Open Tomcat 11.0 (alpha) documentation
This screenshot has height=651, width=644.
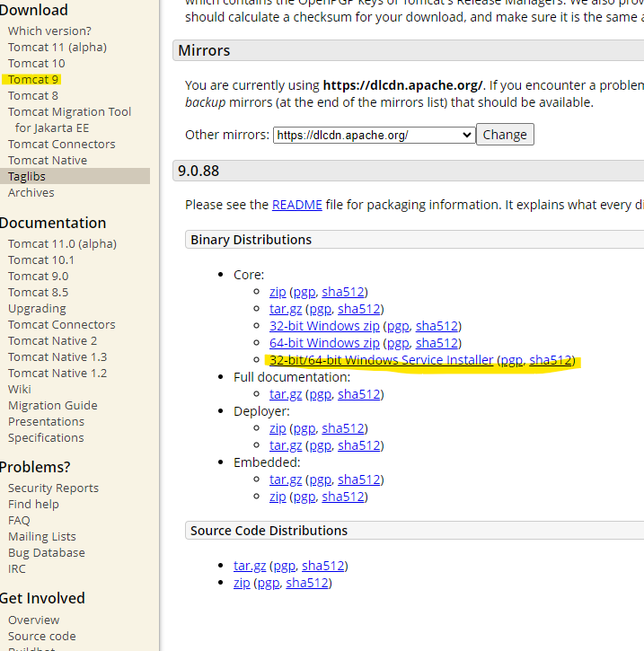point(62,243)
